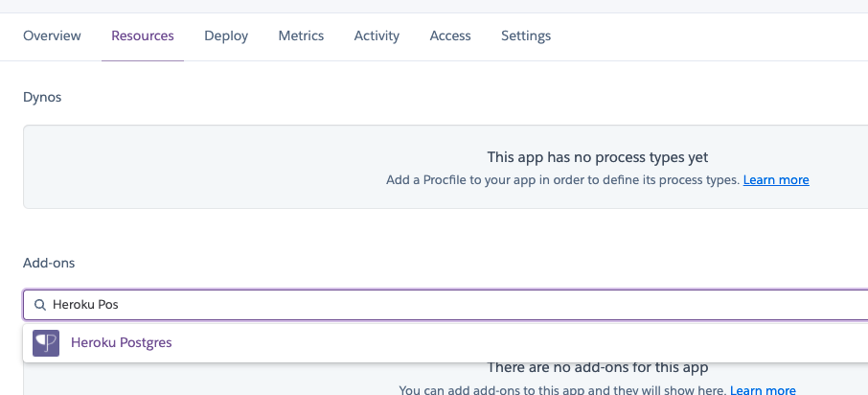Open the Overview tab
This screenshot has height=395, width=868.
pos(52,35)
